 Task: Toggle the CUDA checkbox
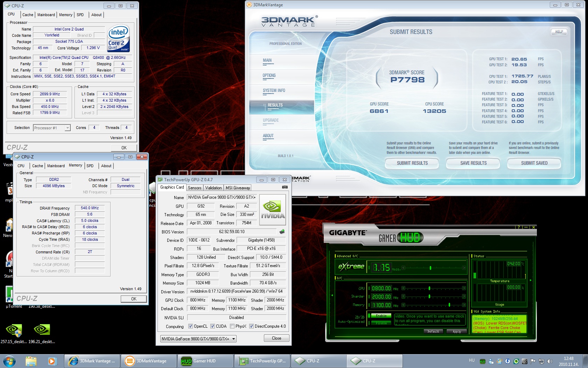point(212,326)
